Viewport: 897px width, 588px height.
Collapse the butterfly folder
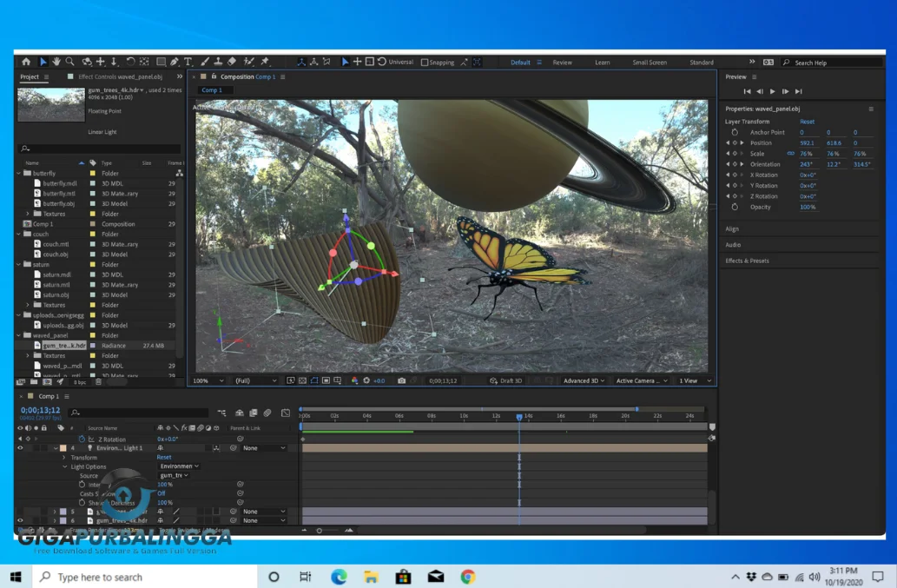[x=19, y=173]
